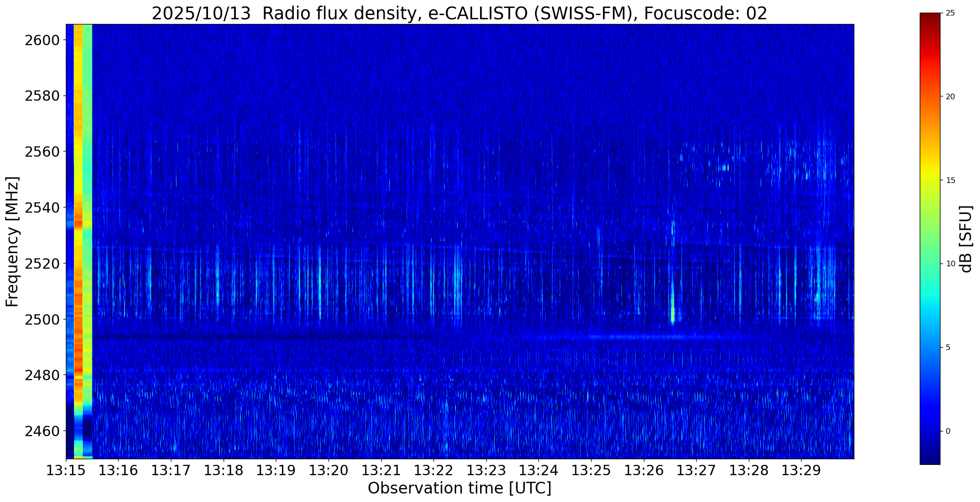Screen dimensions: 980x502
Task: Click the 13:15 time tick label
Action: 66,470
